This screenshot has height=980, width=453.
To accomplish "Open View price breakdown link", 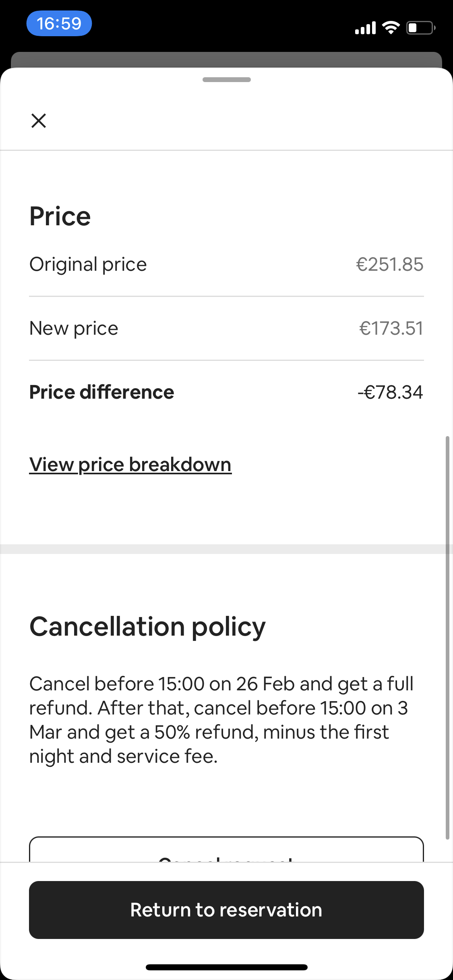I will pos(130,465).
